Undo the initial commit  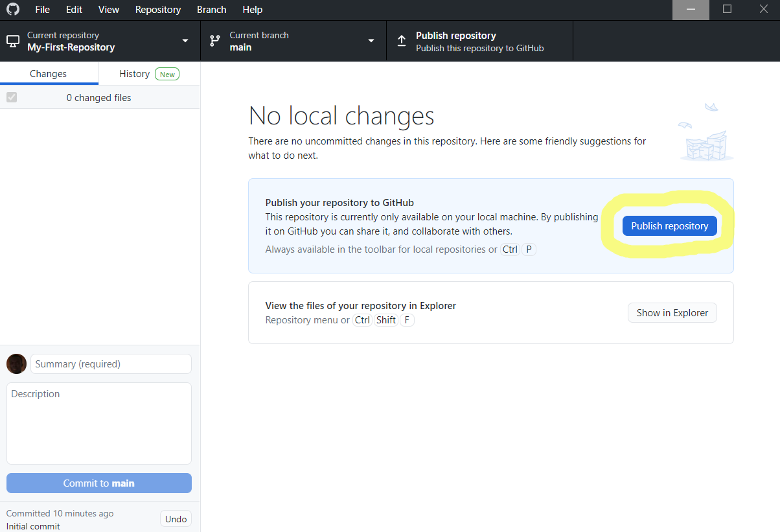(x=176, y=518)
